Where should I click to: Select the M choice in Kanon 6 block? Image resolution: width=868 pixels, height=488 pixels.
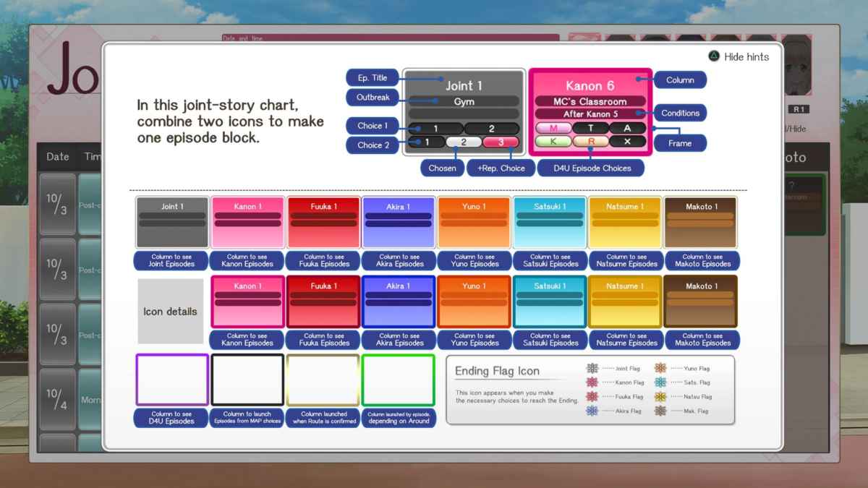tap(554, 127)
